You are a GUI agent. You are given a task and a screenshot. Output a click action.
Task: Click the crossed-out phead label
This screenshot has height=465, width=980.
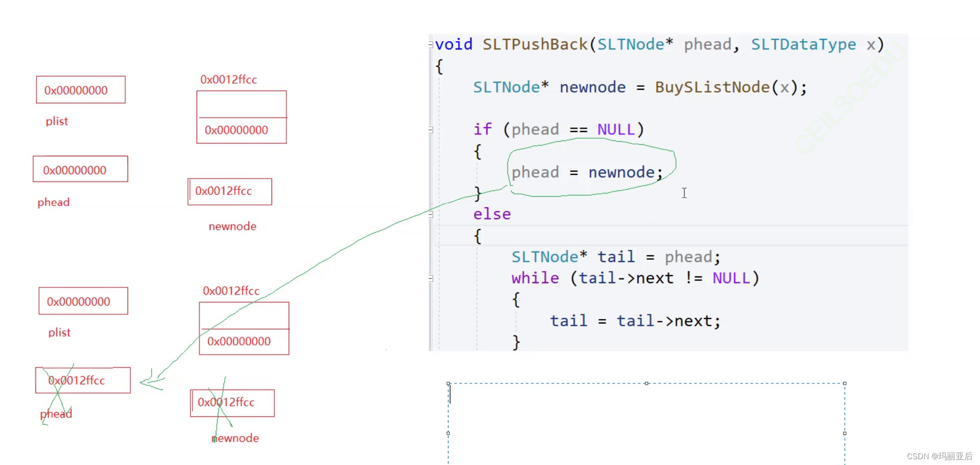pyautogui.click(x=56, y=414)
